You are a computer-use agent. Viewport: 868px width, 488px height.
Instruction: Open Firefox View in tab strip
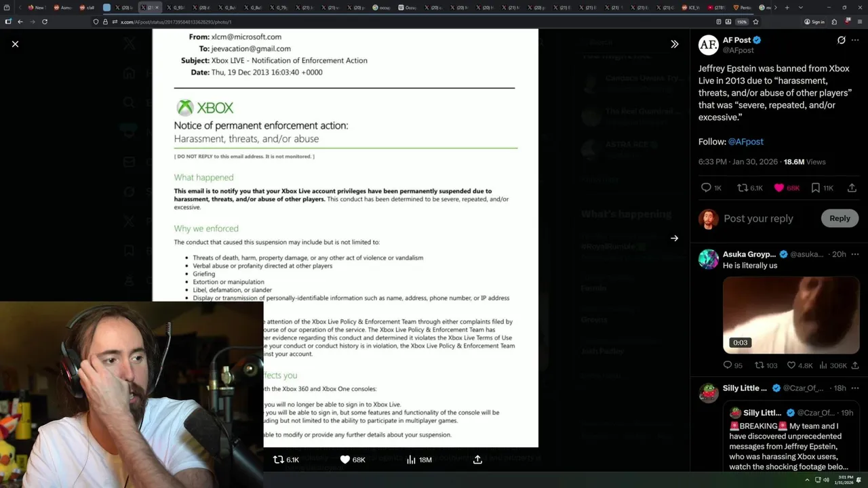click(x=7, y=7)
